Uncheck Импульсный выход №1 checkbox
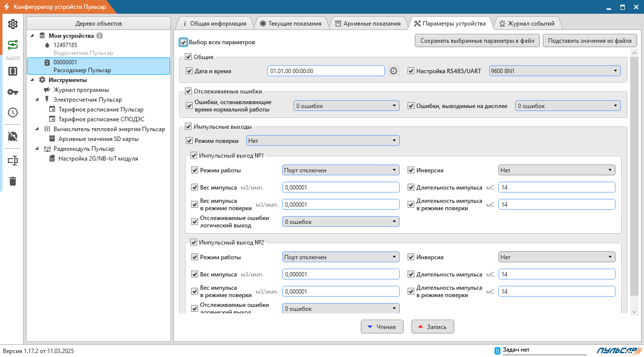 (194, 156)
